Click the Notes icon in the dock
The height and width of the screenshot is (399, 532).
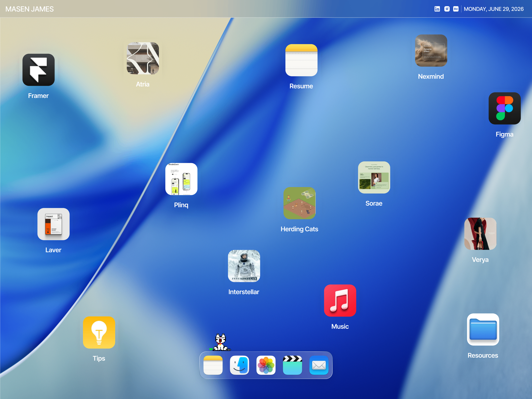click(x=213, y=365)
